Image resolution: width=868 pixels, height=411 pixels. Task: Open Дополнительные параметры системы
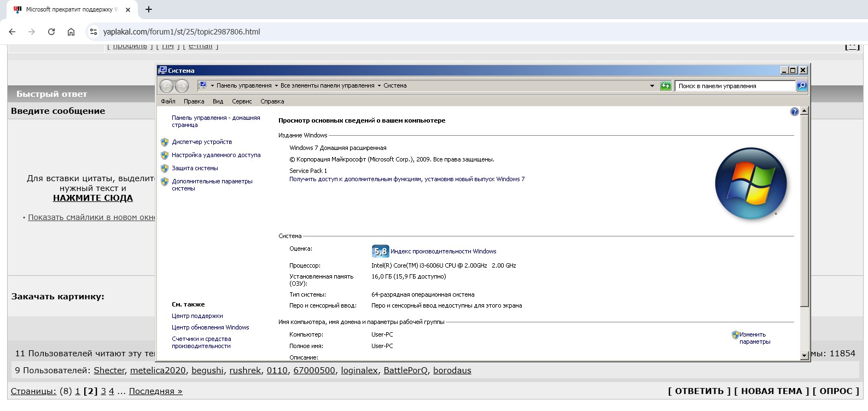tap(212, 184)
